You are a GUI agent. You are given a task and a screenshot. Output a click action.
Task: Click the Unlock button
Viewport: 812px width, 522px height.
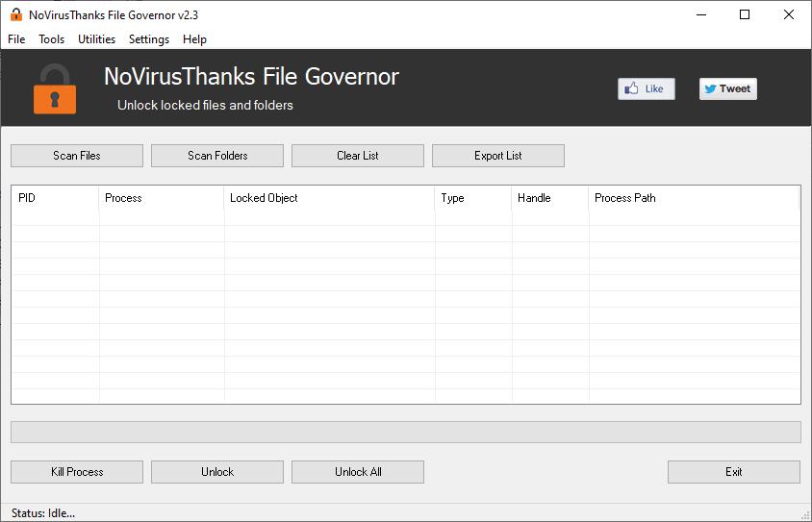point(217,472)
